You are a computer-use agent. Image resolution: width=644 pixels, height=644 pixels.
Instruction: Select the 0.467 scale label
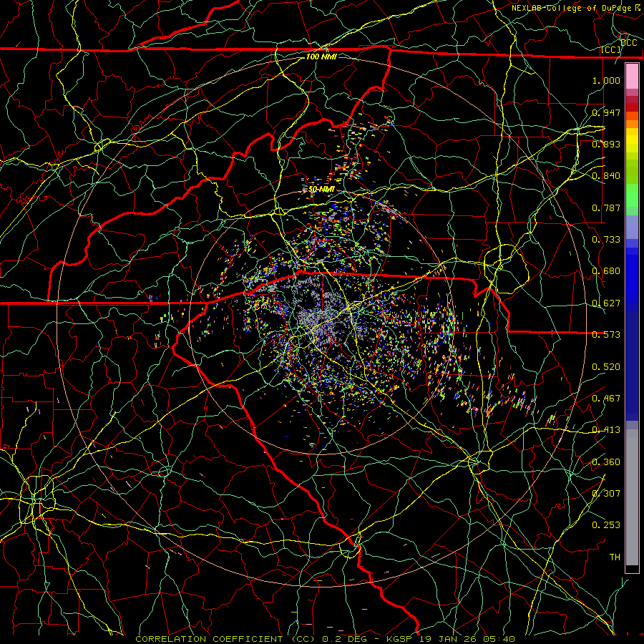pos(606,398)
